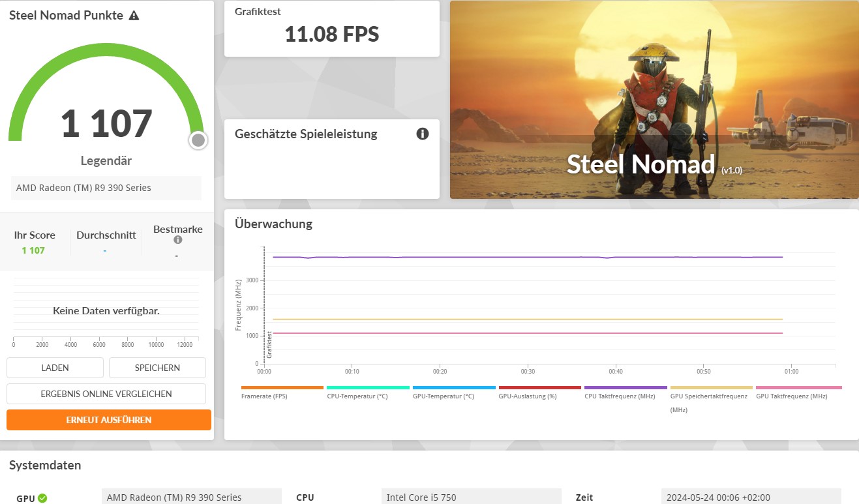The width and height of the screenshot is (859, 504).
Task: Click the warning triangle beside Steel Nomad Punkte
Action: 134,16
